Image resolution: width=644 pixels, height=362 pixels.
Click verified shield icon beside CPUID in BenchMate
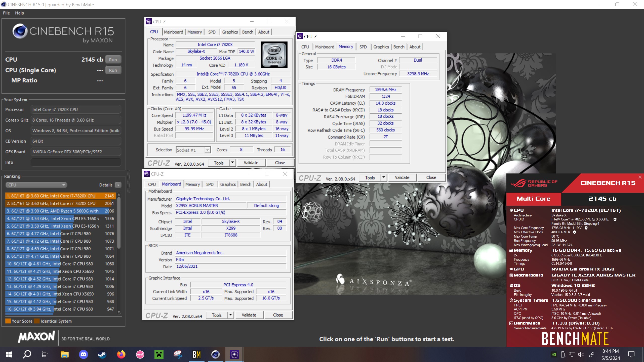tap(615, 219)
